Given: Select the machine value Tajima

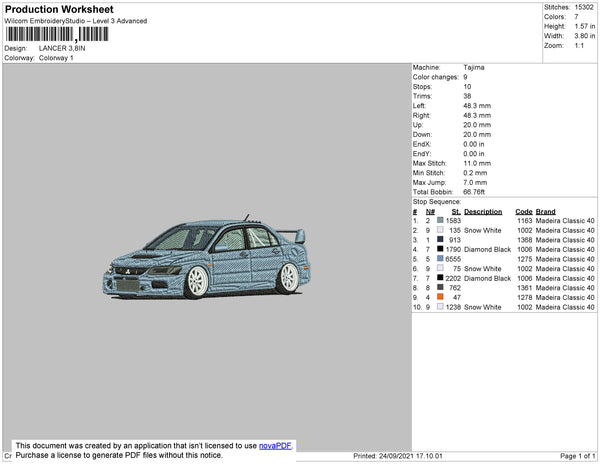Looking at the screenshot, I should click(x=474, y=67).
